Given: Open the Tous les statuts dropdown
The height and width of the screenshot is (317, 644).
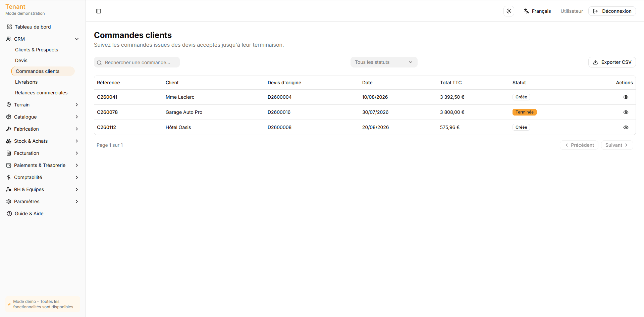Looking at the screenshot, I should point(384,62).
